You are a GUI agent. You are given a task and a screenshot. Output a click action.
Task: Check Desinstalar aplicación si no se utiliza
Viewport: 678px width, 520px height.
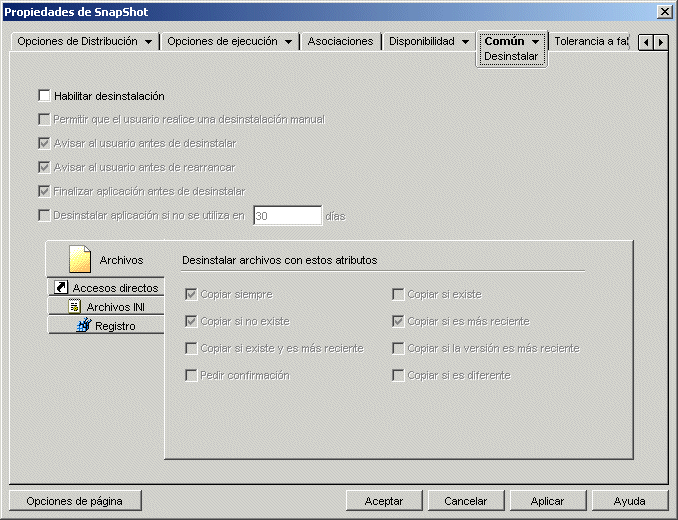coord(44,215)
